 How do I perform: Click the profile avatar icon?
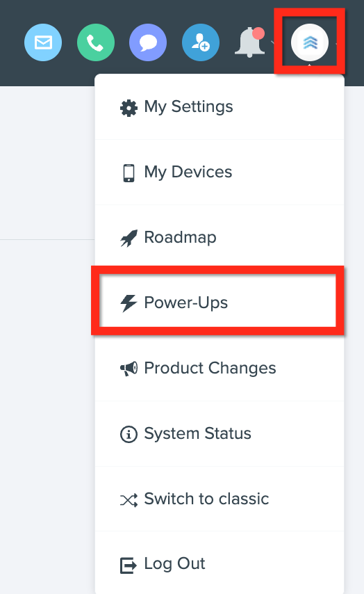(x=310, y=42)
